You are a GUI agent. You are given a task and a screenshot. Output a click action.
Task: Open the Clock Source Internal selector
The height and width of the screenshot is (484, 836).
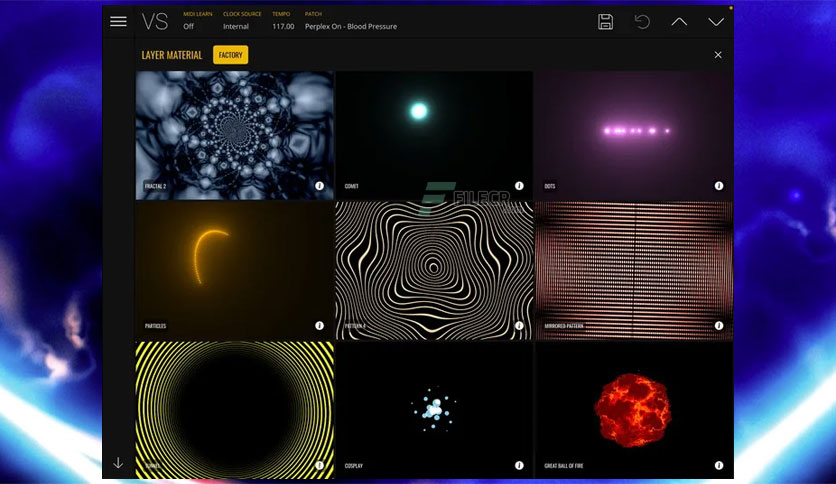point(236,27)
